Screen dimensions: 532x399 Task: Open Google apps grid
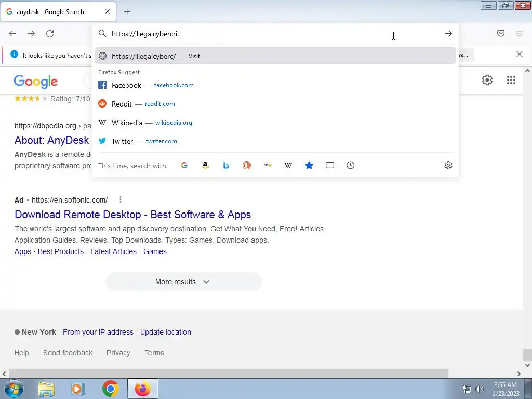click(511, 80)
